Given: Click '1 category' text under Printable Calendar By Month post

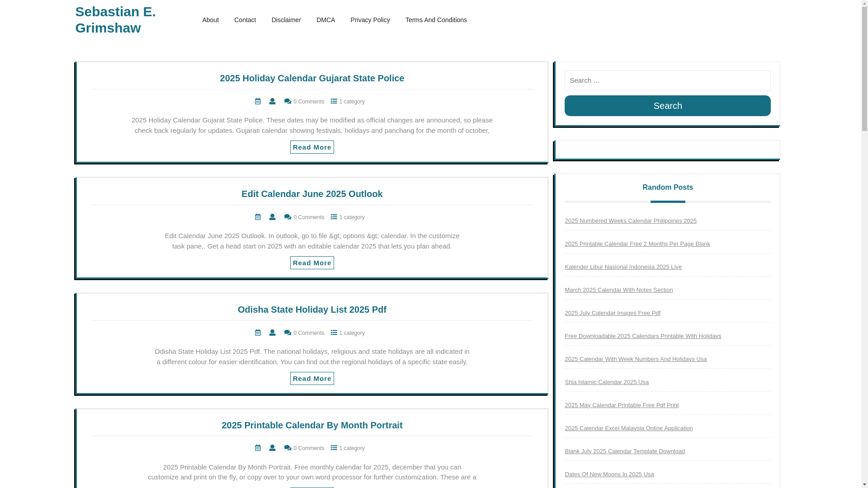Looking at the screenshot, I should pos(352,448).
